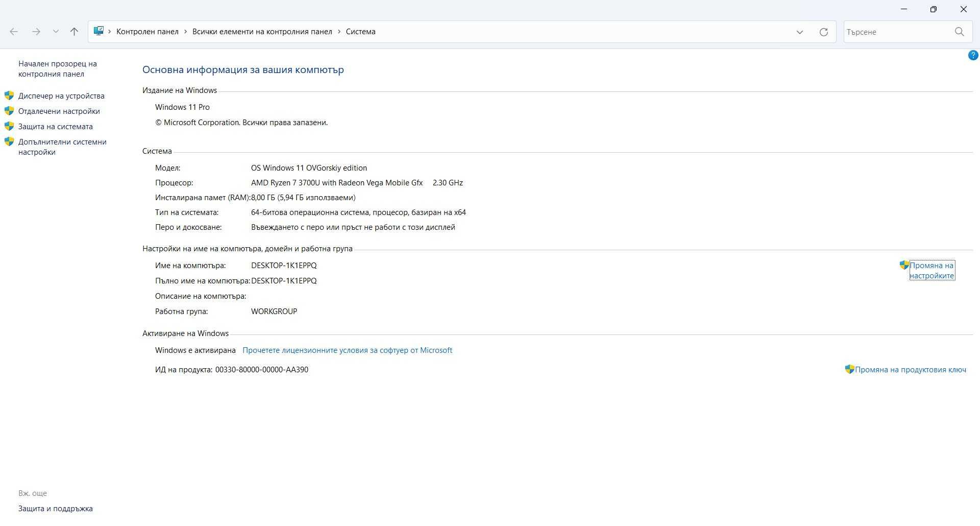Click the Основна информация за вашия компютър heading

coord(243,70)
